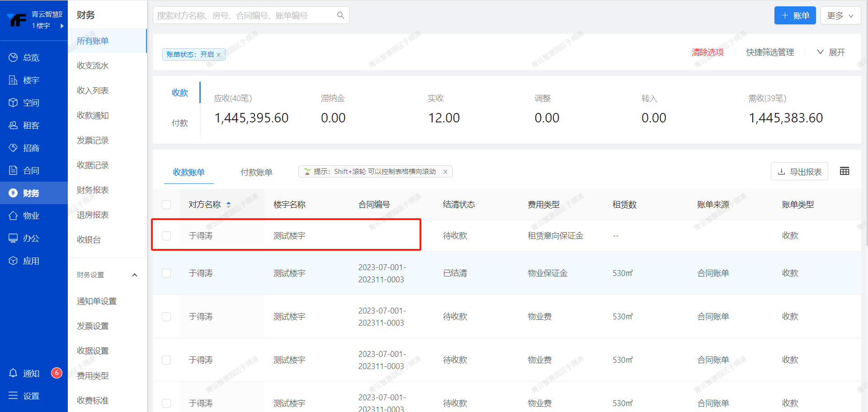
Task: Collapse the 财务设置 section
Action: 134,275
